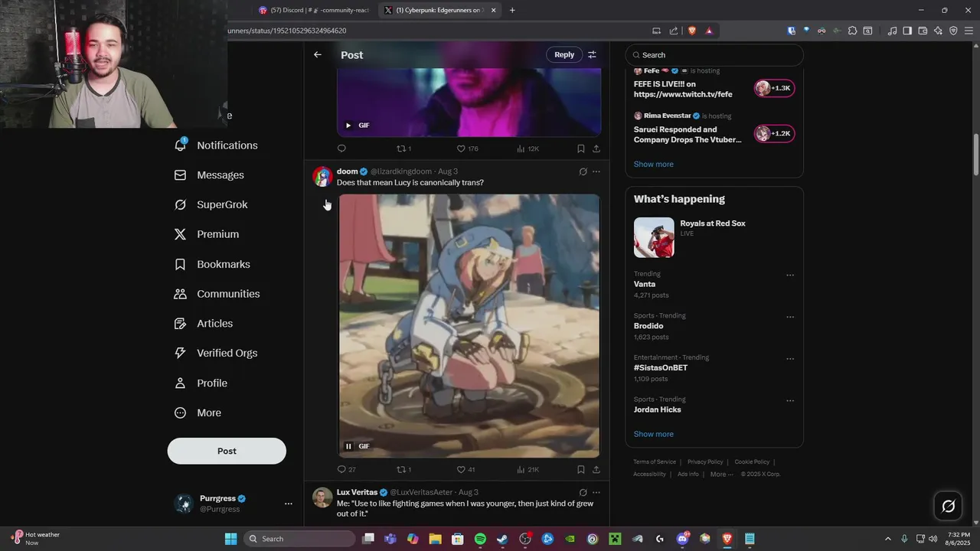Open Verified Orgs in sidebar
980x551 pixels.
(x=216, y=353)
